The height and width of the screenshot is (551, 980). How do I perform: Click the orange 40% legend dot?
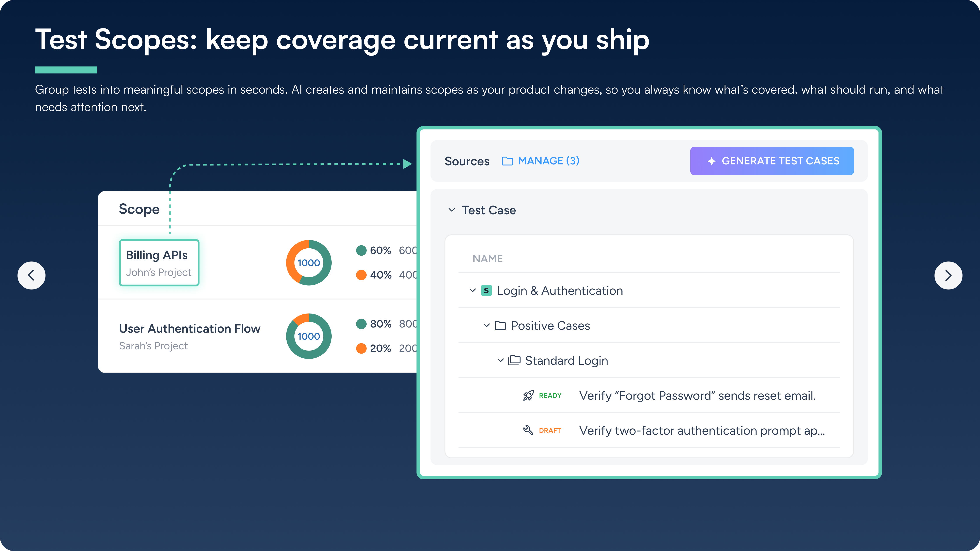[x=361, y=275]
